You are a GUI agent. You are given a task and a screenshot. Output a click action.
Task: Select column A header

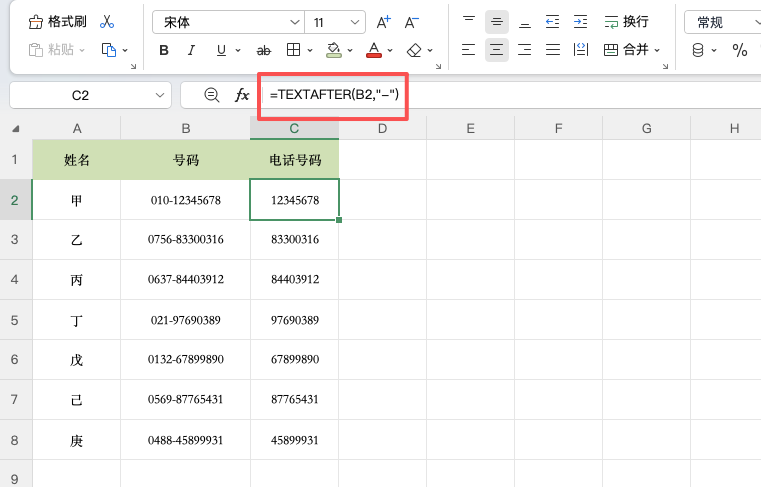pos(77,129)
